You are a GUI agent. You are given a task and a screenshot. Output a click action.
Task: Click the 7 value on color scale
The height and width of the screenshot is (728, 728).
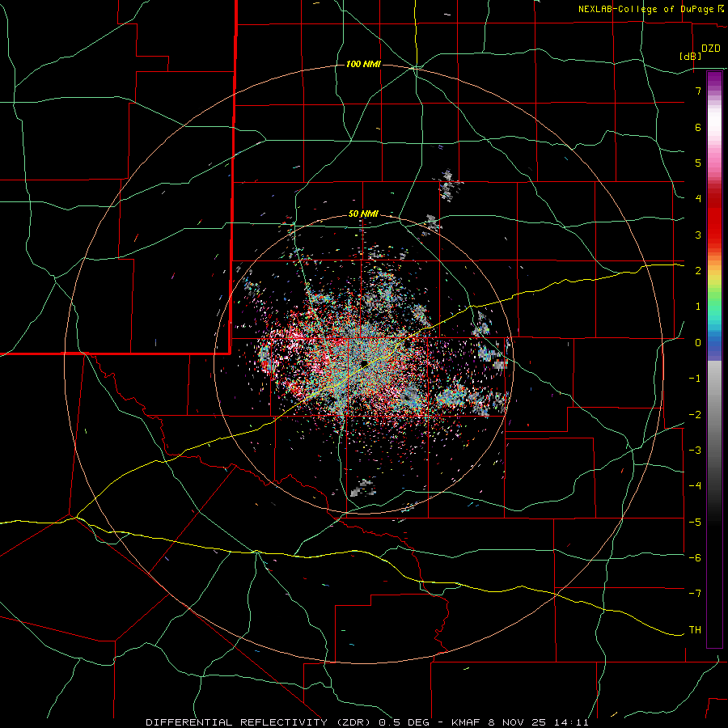(698, 91)
